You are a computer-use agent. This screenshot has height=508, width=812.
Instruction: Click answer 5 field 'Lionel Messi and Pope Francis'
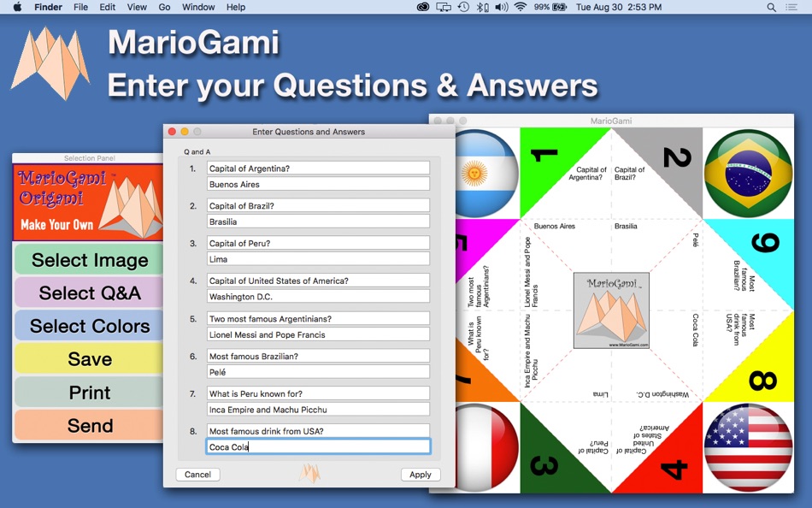point(318,334)
